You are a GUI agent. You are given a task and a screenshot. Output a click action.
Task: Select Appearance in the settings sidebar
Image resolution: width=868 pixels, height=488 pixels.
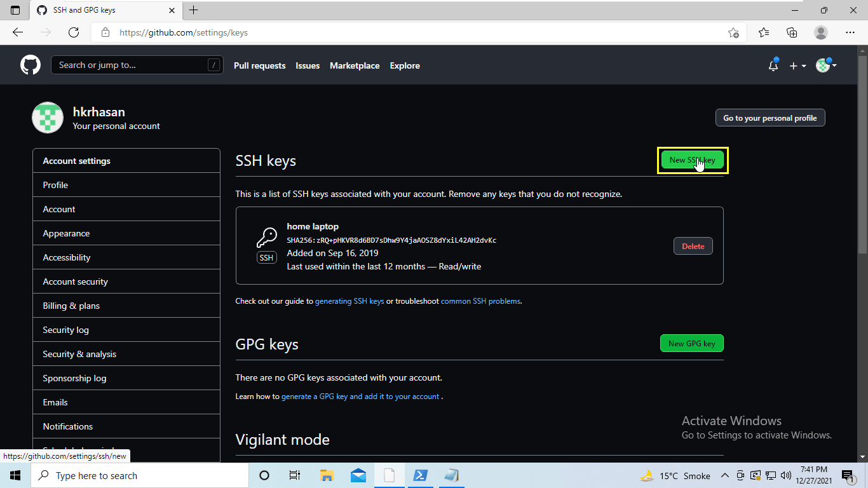click(126, 233)
